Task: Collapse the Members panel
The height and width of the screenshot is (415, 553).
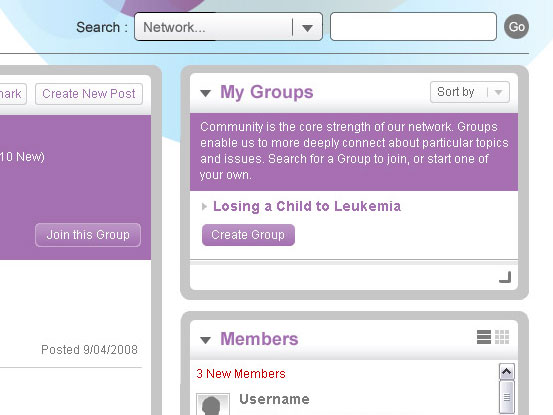Action: pyautogui.click(x=206, y=340)
